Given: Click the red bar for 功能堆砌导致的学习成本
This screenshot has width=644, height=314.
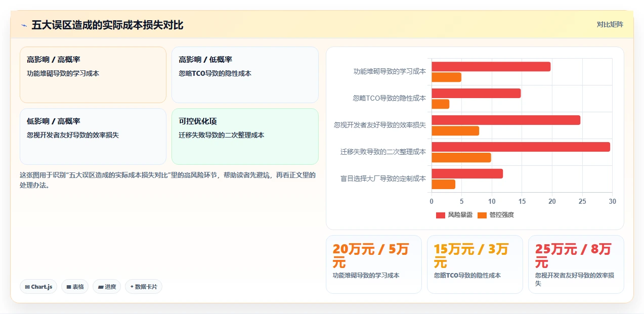Looking at the screenshot, I should (x=491, y=67).
